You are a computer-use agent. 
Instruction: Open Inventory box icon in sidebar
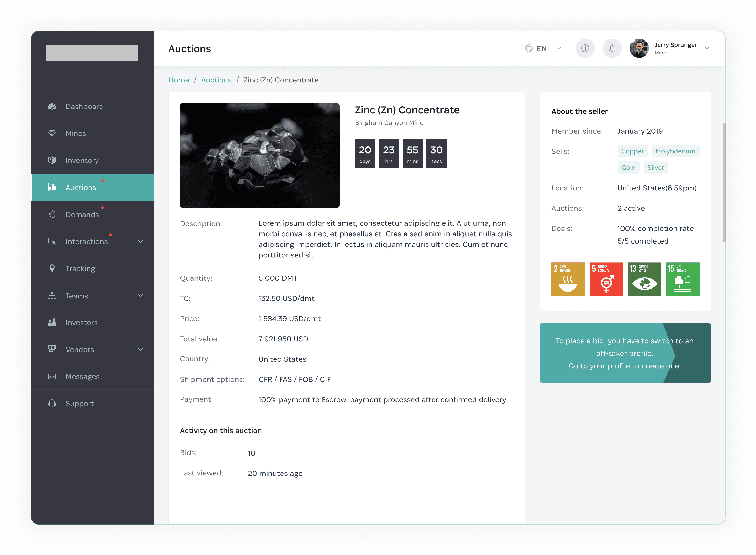pos(52,160)
